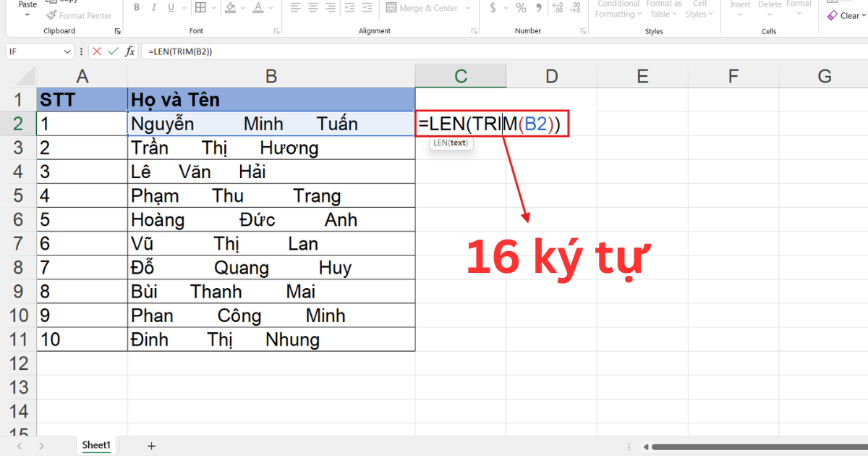The image size is (868, 456).
Task: Cancel formula entry with the red X
Action: (x=97, y=51)
